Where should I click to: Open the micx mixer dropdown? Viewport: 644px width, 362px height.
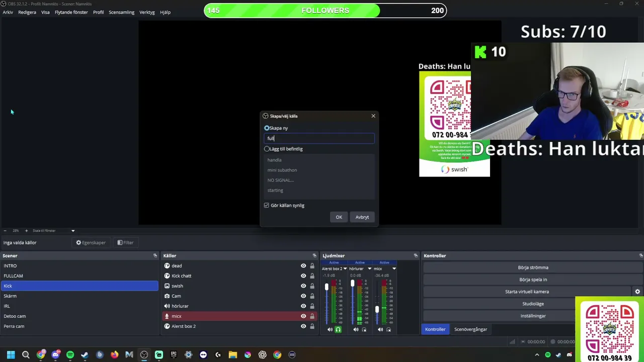click(394, 269)
